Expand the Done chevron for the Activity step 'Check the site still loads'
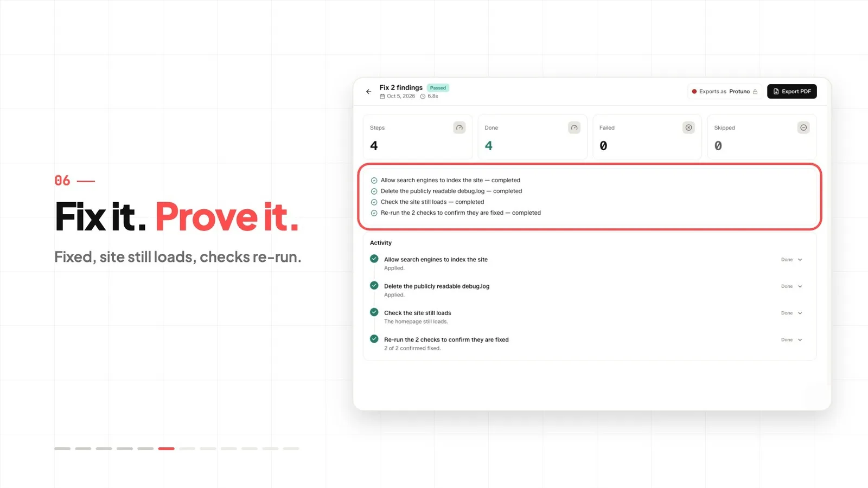 point(800,313)
